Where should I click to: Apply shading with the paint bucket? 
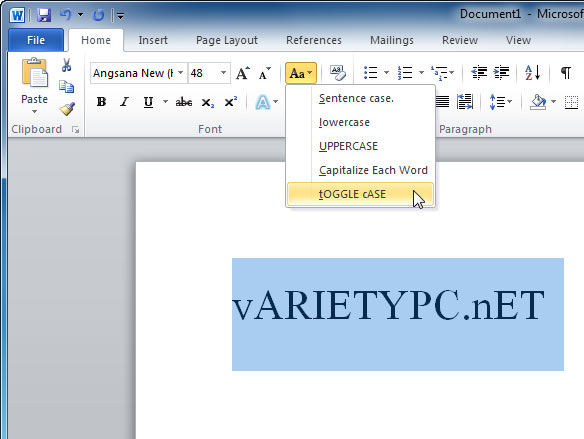coord(538,102)
